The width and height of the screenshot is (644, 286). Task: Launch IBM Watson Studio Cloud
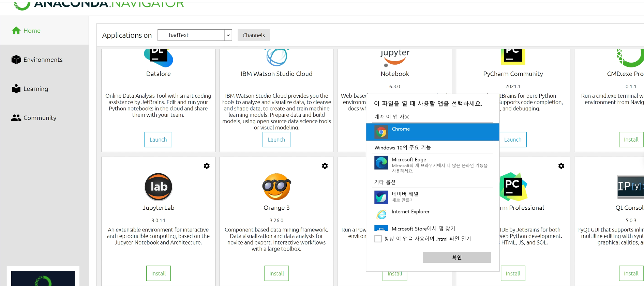tap(276, 140)
